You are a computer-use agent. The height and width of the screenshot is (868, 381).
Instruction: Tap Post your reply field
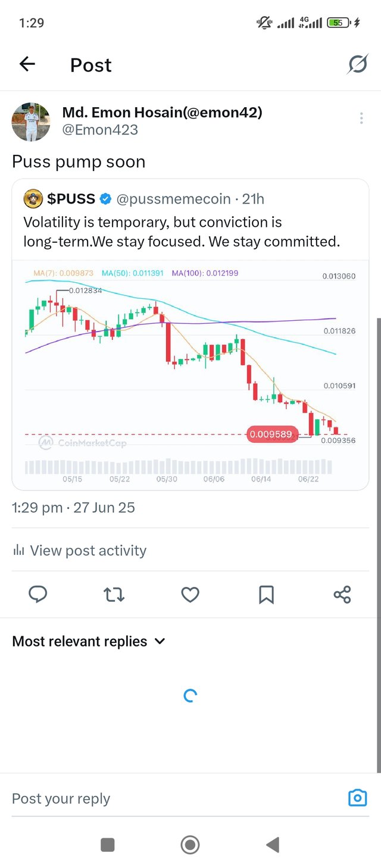[179, 798]
